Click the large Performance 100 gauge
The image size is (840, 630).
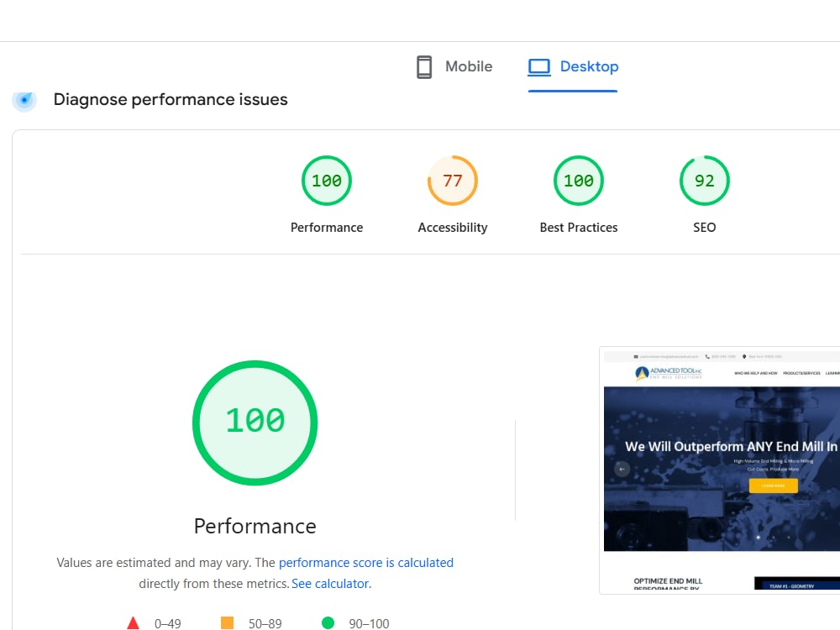[x=255, y=423]
